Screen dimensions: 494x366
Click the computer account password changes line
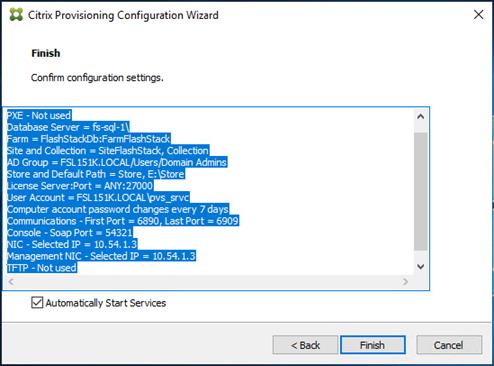[118, 209]
